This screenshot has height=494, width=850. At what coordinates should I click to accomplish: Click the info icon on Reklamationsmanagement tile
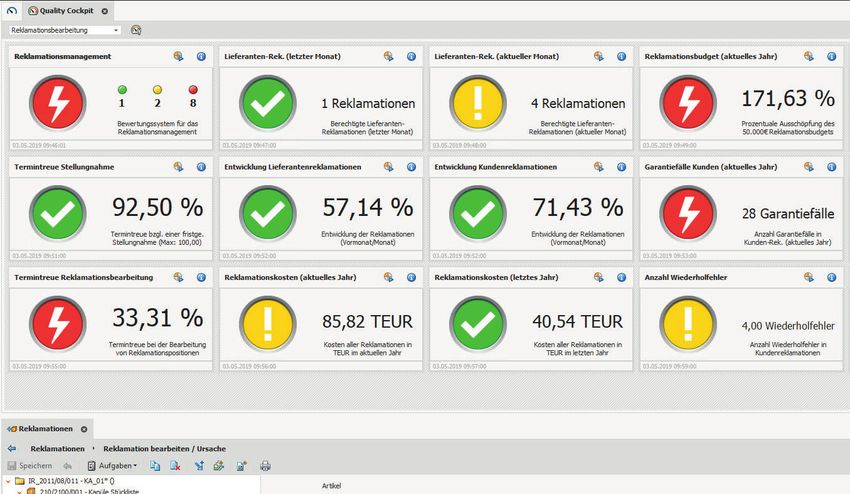click(200, 57)
